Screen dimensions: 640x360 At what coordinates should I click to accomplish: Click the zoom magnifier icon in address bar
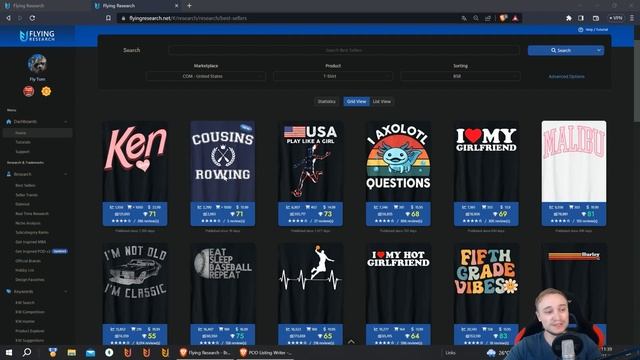(x=476, y=18)
